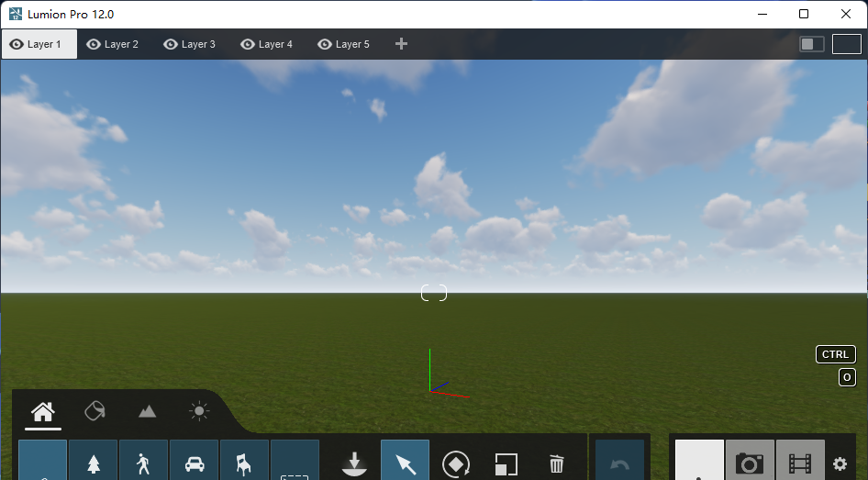Image resolution: width=868 pixels, height=480 pixels.
Task: Activate the Place object tool
Action: (354, 462)
